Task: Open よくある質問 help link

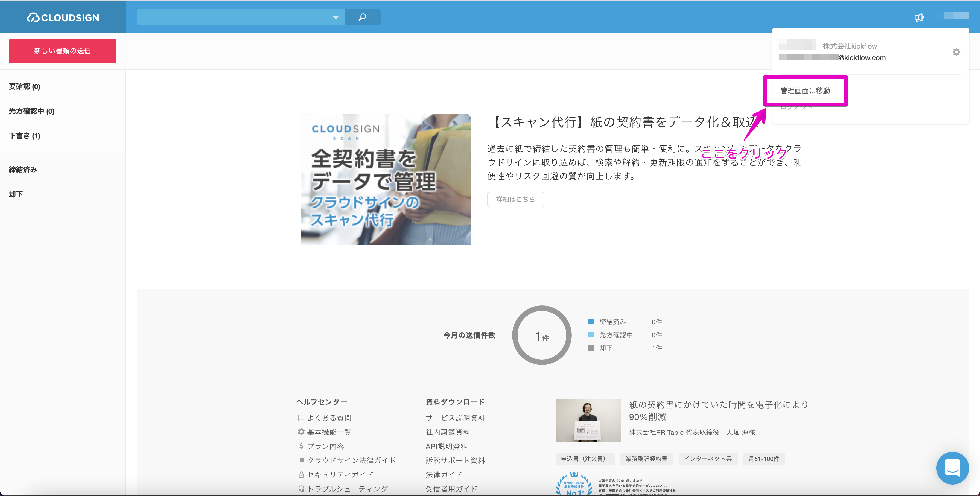Action: click(329, 418)
